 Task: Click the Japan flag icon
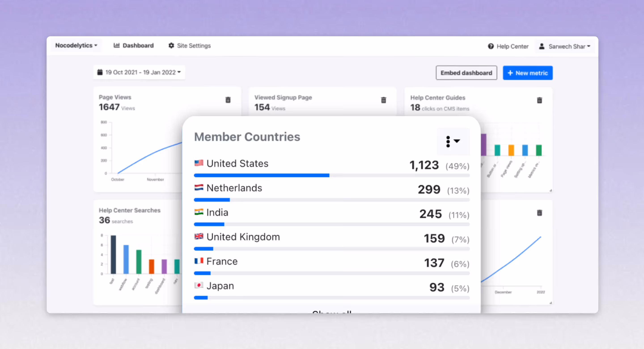click(x=199, y=285)
